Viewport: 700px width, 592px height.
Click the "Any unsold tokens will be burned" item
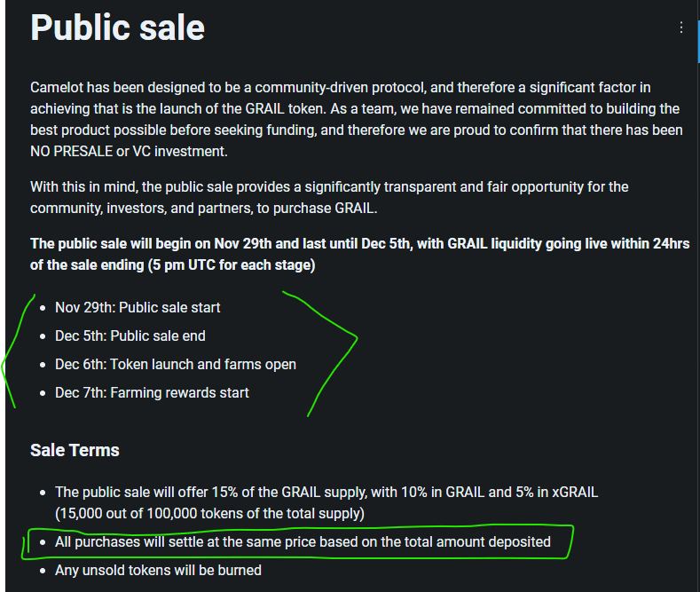[x=158, y=570]
